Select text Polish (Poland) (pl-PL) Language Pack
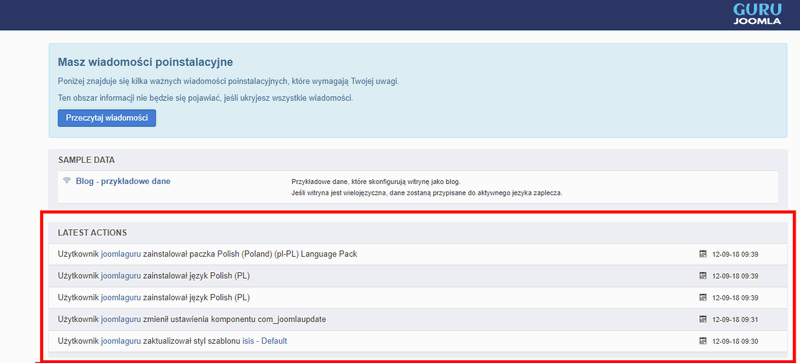This screenshot has height=363, width=800. [x=287, y=254]
